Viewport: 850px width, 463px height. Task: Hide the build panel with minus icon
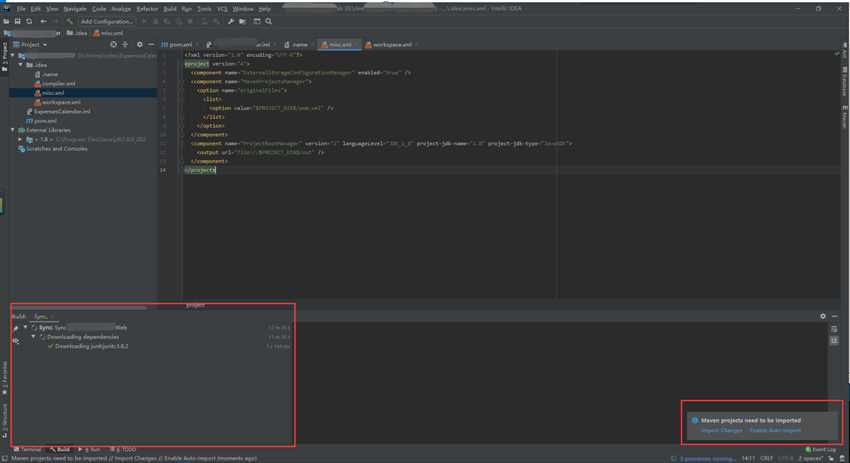coord(835,316)
